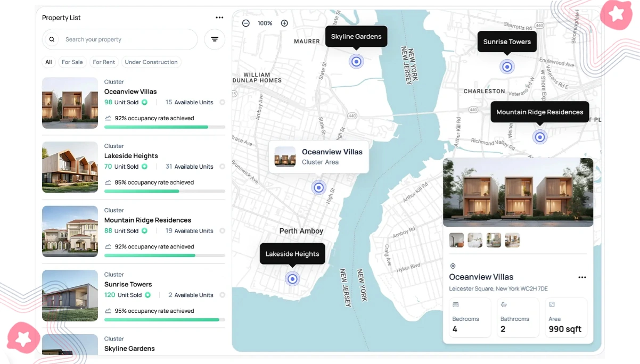Open the Lakeside Heights map label
Screen dimensions: 640x364
[x=292, y=254]
